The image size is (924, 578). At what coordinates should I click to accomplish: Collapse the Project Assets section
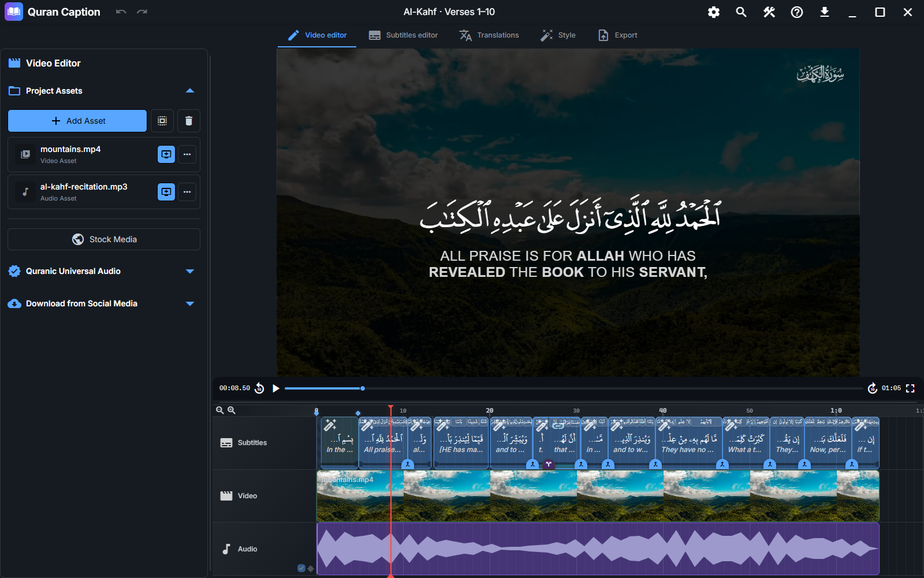(x=190, y=91)
